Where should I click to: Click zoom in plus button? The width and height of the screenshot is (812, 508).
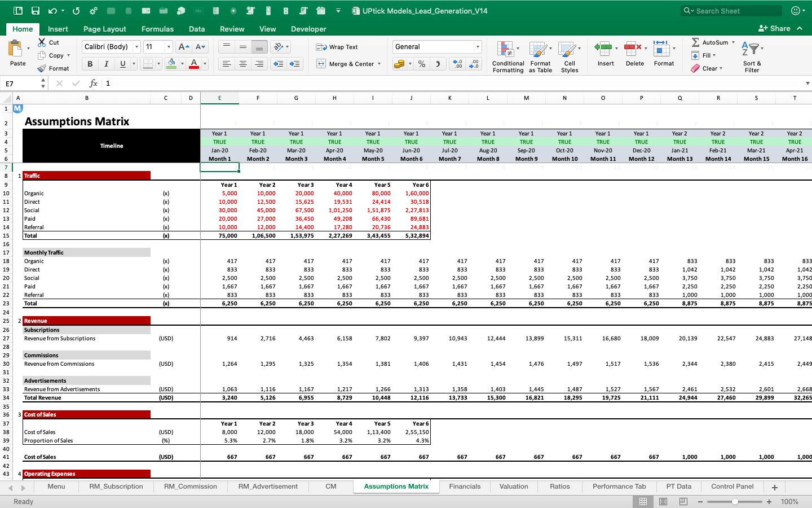pyautogui.click(x=769, y=501)
